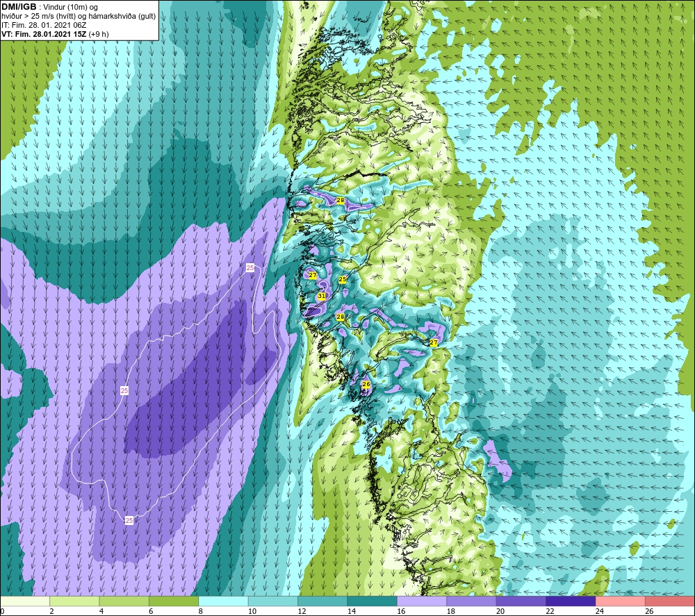Choose the lavender 16–18 m/s legend swatch
The width and height of the screenshot is (695, 616).
coord(422,601)
